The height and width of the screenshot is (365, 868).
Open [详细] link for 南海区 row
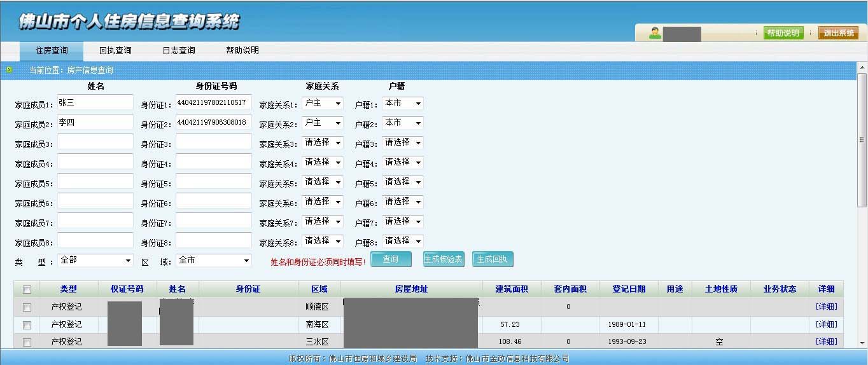[x=826, y=325]
